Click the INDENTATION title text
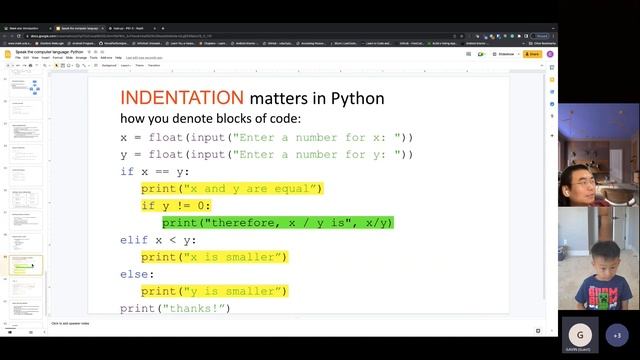This screenshot has height=360, width=640. [182, 98]
